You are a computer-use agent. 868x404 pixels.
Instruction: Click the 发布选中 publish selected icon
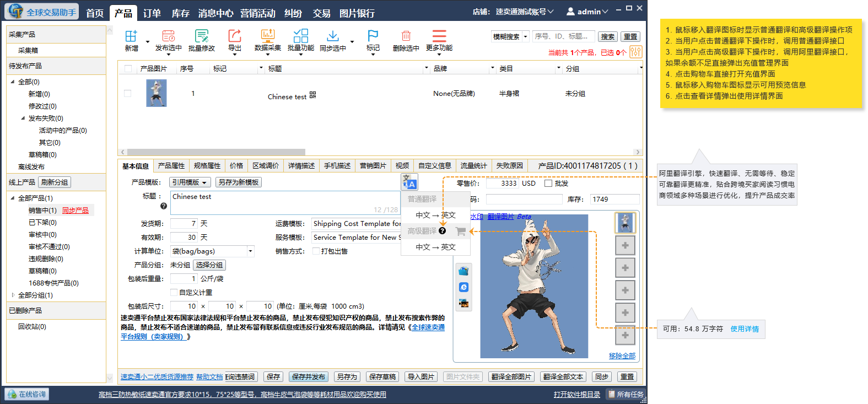click(169, 36)
